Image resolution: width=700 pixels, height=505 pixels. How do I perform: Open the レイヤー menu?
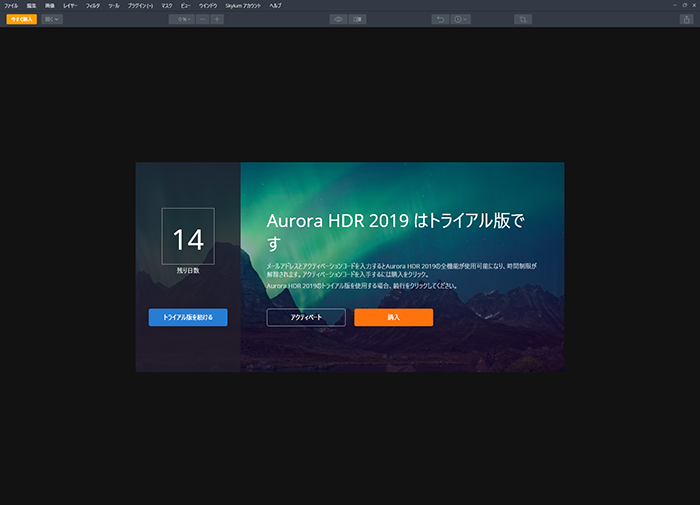coord(70,6)
